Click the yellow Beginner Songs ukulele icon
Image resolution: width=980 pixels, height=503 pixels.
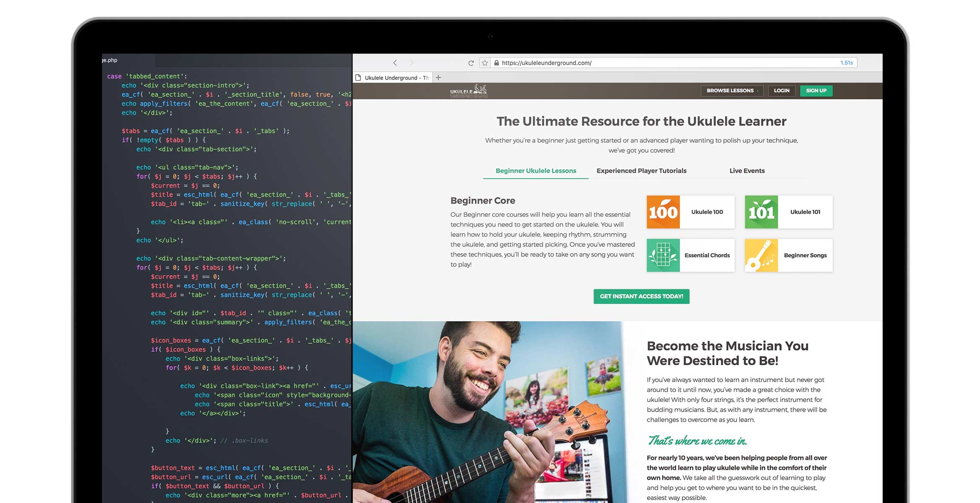[x=761, y=255]
